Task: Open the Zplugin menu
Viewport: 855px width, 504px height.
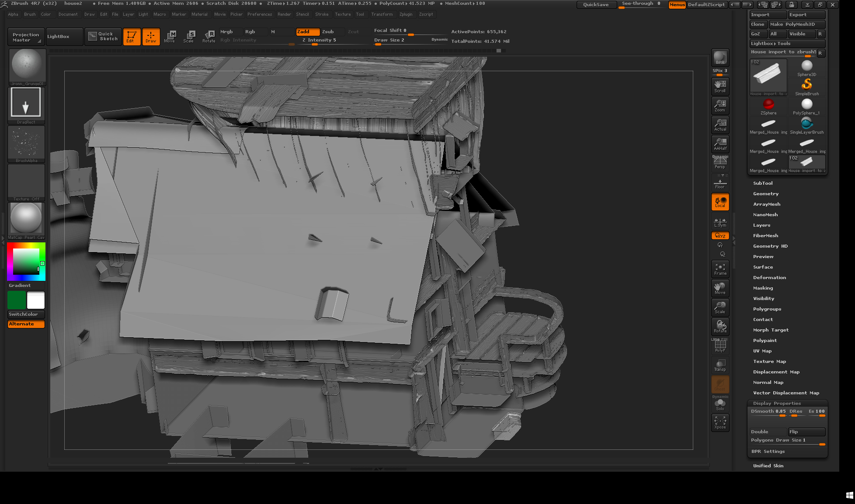Action: tap(406, 14)
